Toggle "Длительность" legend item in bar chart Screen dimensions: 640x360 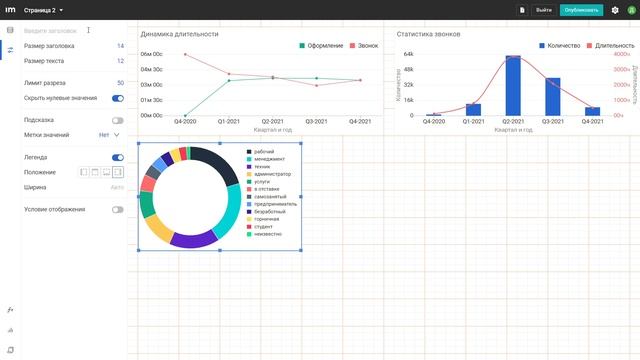(611, 46)
